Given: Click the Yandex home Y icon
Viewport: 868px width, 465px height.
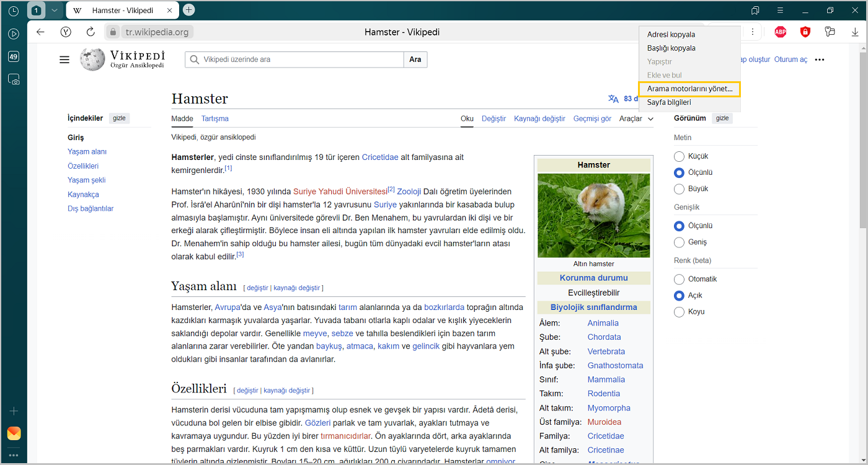Looking at the screenshot, I should pyautogui.click(x=66, y=32).
